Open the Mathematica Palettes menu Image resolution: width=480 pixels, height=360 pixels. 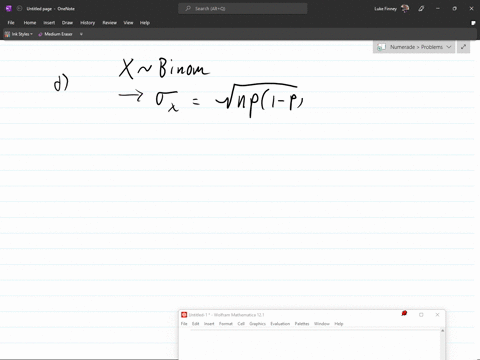[x=302, y=324]
